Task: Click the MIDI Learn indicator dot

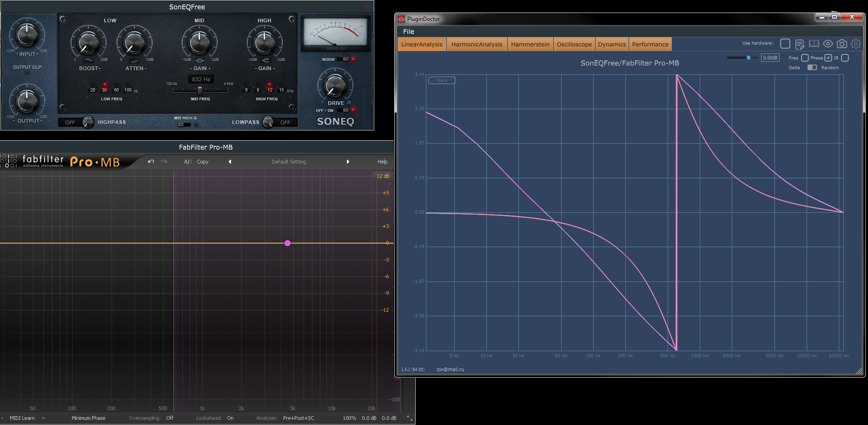Action: [2, 418]
